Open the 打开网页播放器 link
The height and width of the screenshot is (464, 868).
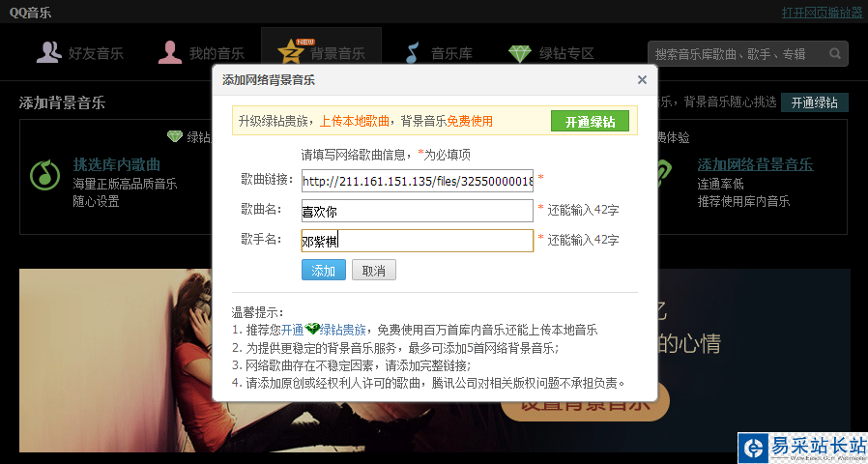[822, 13]
